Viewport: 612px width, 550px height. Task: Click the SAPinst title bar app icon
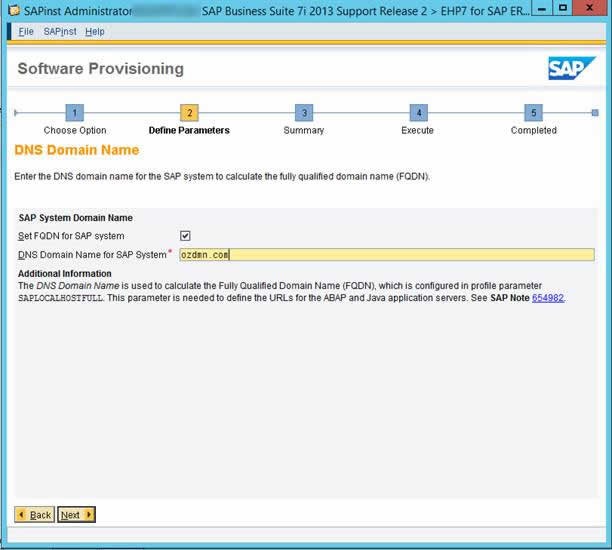[x=14, y=11]
